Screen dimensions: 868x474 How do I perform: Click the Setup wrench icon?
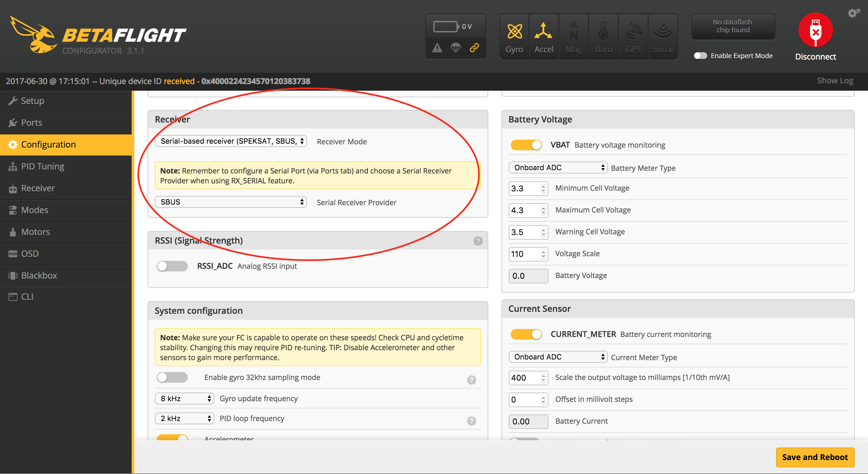pyautogui.click(x=13, y=101)
